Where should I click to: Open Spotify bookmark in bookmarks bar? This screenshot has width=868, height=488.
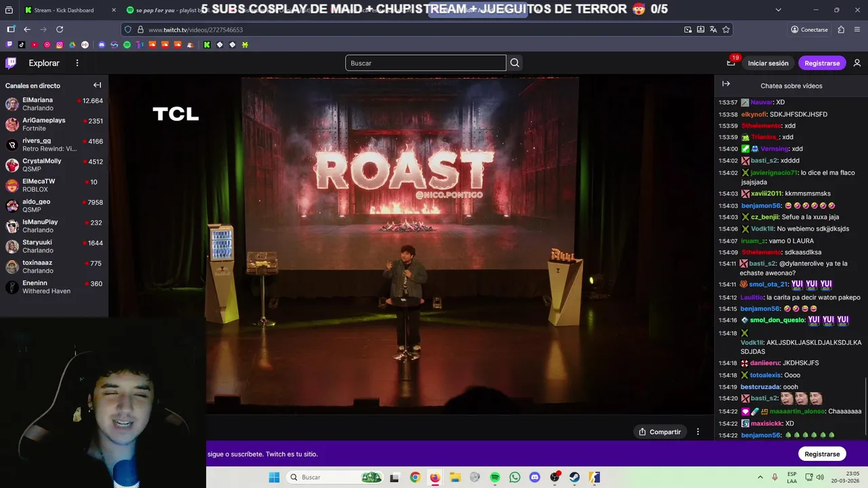(127, 45)
